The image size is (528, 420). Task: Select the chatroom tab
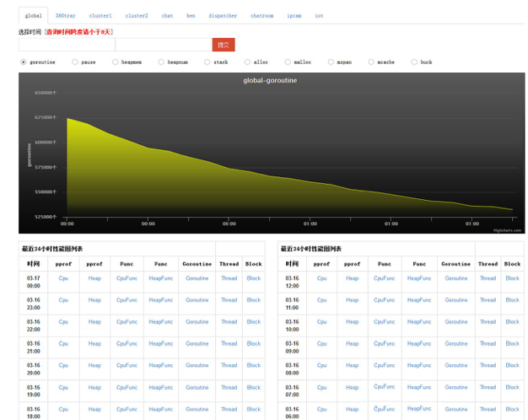pos(261,15)
